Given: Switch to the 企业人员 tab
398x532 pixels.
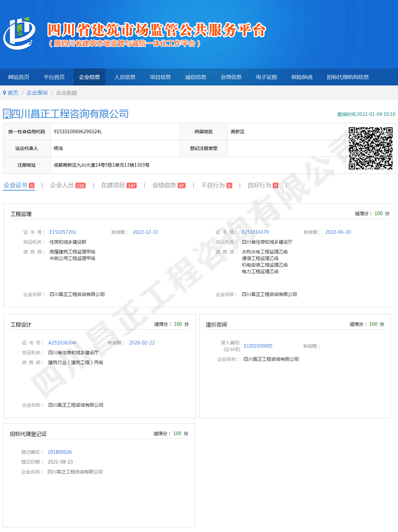Looking at the screenshot, I should point(68,185).
